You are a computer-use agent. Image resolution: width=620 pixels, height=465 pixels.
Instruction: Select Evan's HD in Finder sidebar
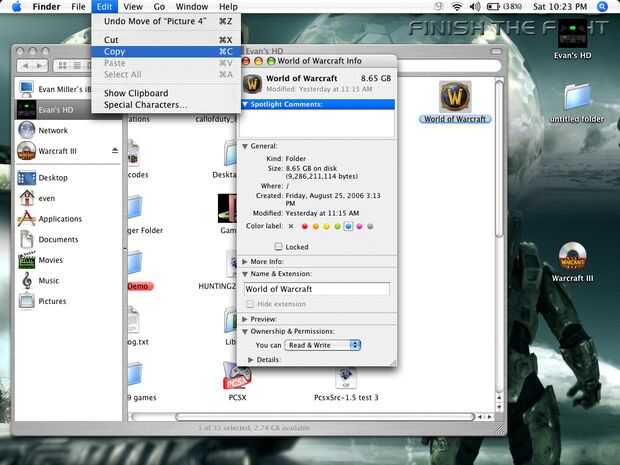coord(53,110)
